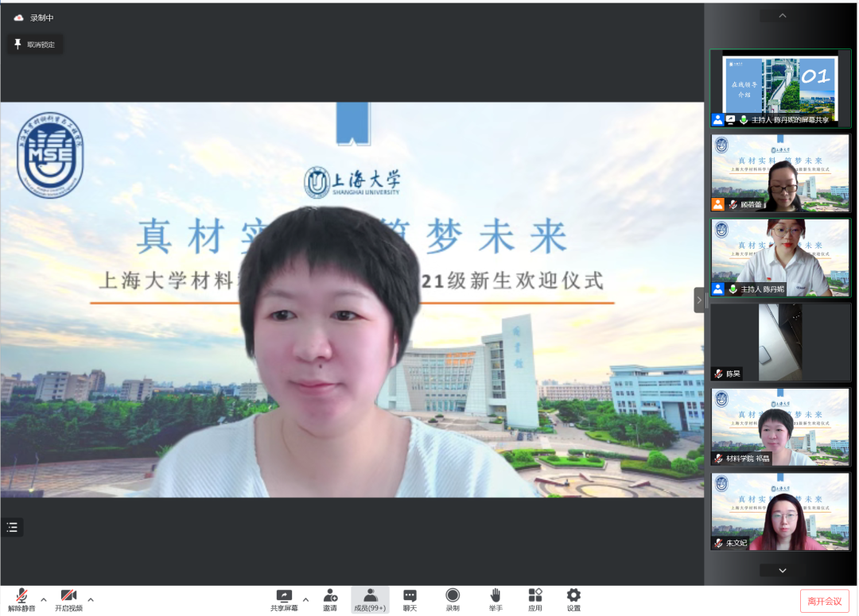Click 取消锁定 to unpin the video
Image resolution: width=859 pixels, height=616 pixels.
[x=35, y=45]
